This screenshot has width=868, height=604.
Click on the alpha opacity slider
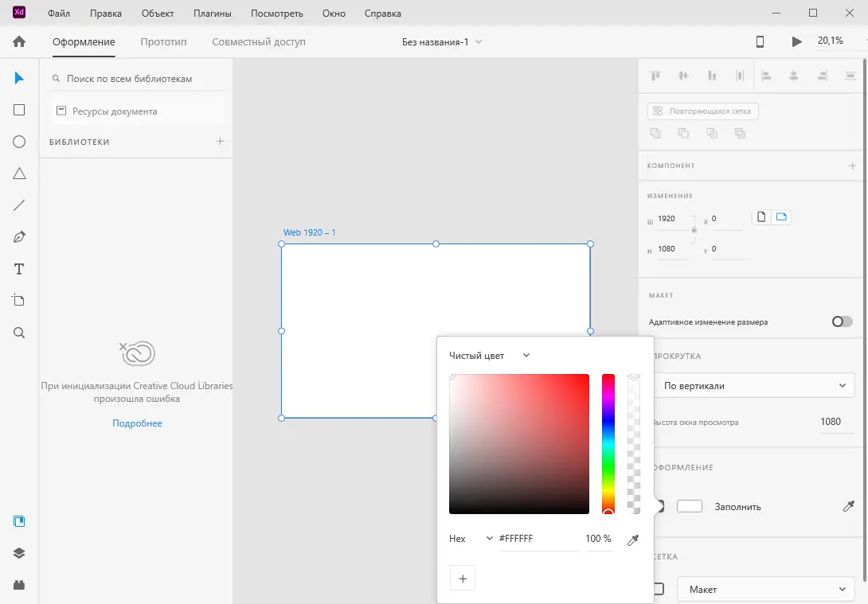[634, 443]
